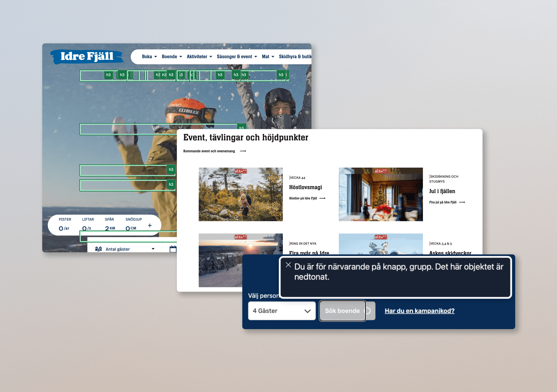
Task: Click the LIFTAR 0/2 status
Action: 88,225
